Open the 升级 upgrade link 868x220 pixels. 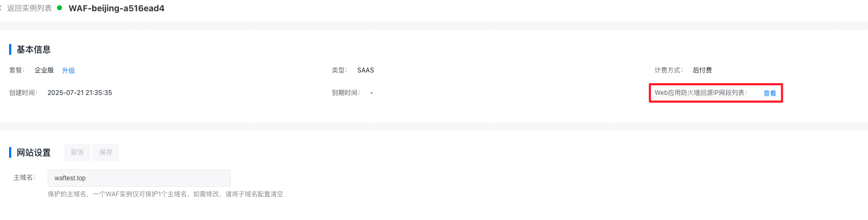68,70
